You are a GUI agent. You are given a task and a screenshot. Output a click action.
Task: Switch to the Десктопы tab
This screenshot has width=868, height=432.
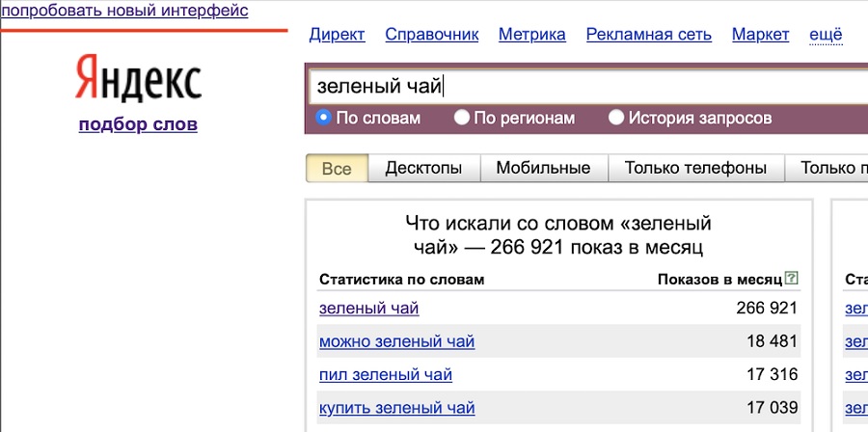(x=424, y=168)
